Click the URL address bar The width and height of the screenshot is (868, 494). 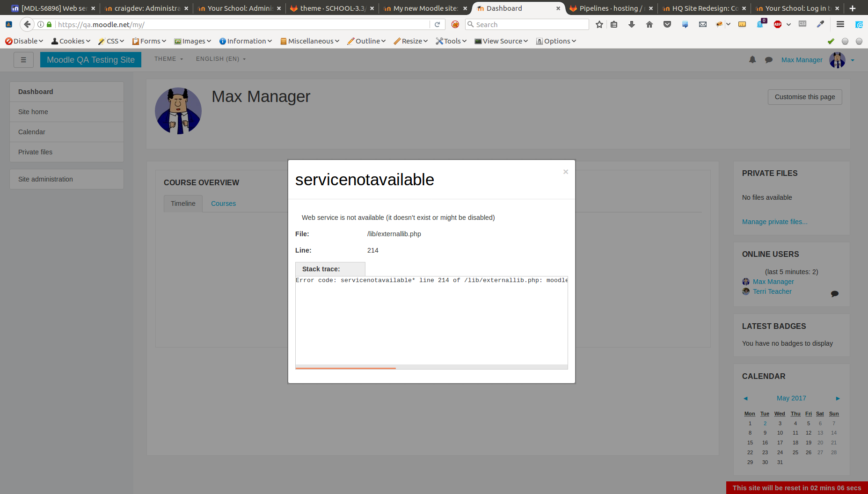click(x=241, y=24)
